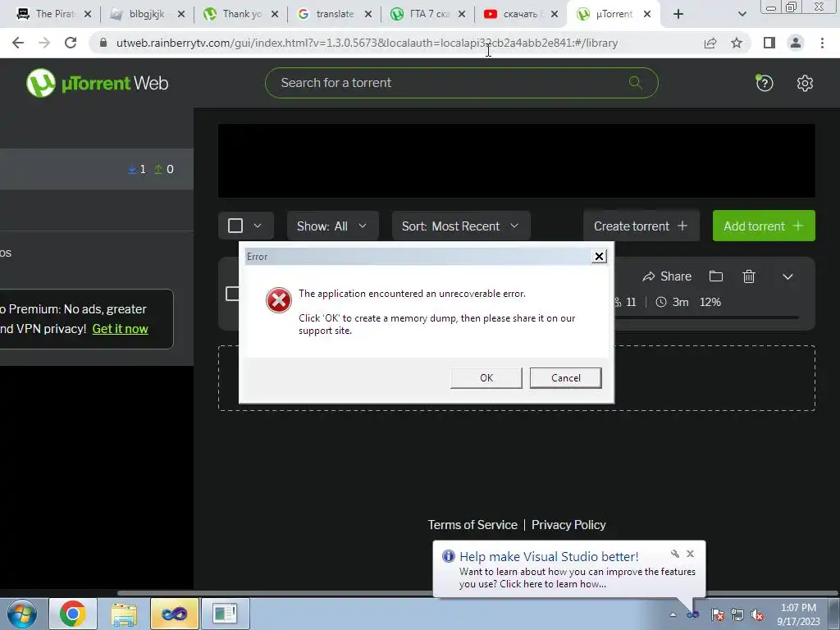840x630 pixels.
Task: Tick the torrent row checkbox
Action: (x=232, y=294)
